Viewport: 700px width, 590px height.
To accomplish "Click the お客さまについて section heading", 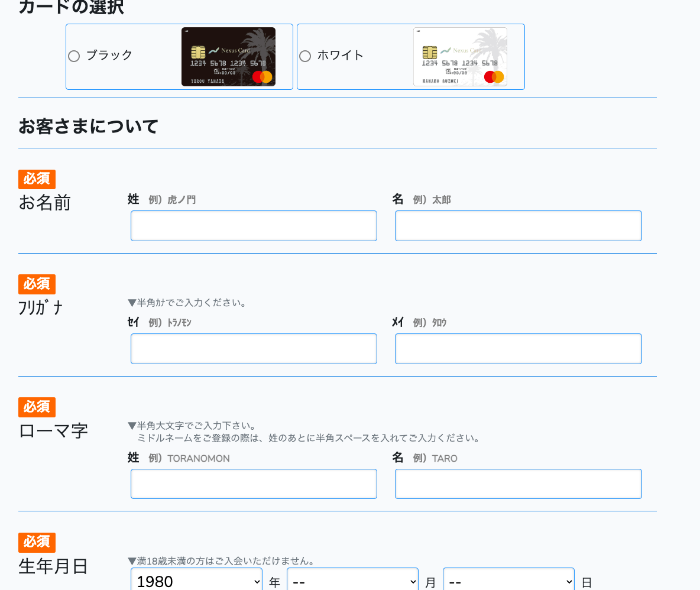I will point(89,127).
